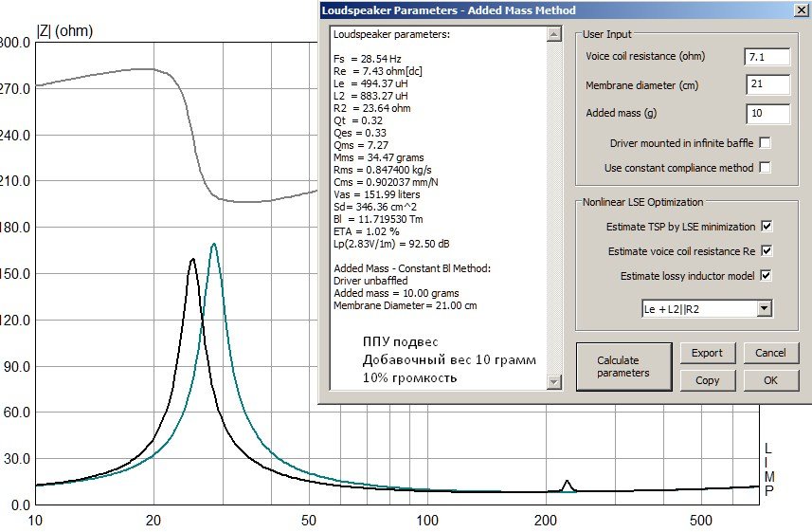Copy parameters with the Copy button
This screenshot has height=532, width=812.
point(707,380)
